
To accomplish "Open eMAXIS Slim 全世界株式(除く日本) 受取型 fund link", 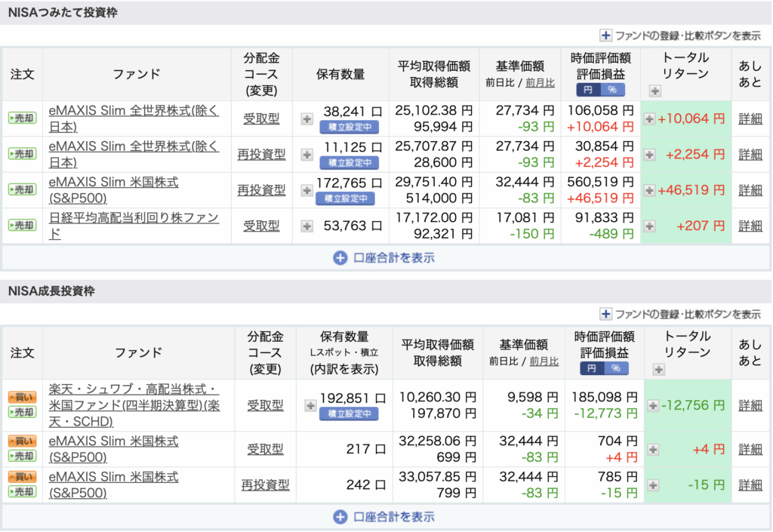I will click(134, 118).
